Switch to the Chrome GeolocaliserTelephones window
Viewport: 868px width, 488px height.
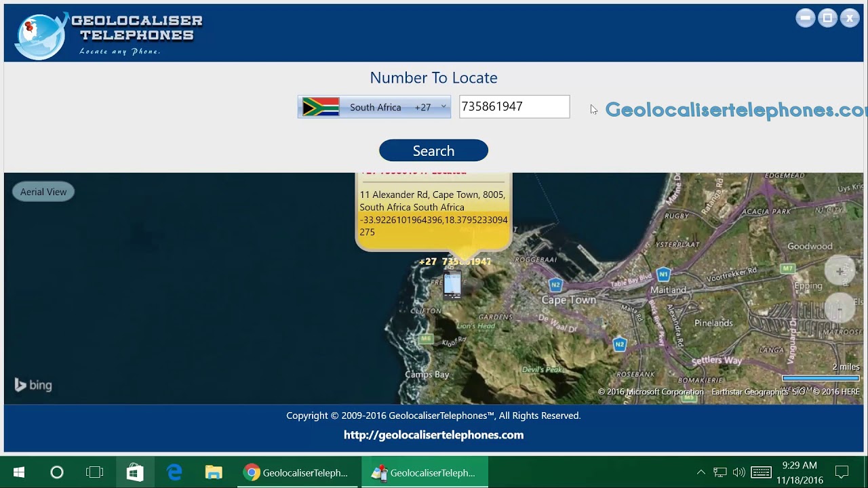[298, 472]
